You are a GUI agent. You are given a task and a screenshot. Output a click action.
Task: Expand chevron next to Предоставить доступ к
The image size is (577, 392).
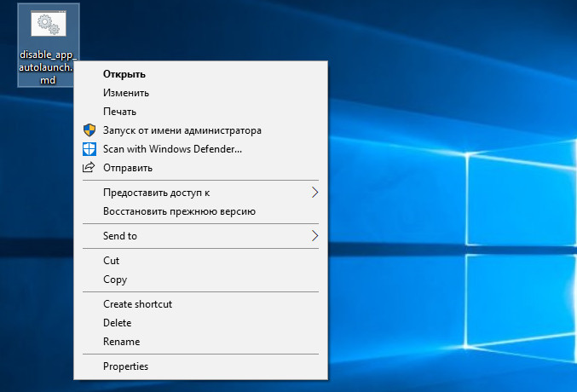[x=314, y=192]
